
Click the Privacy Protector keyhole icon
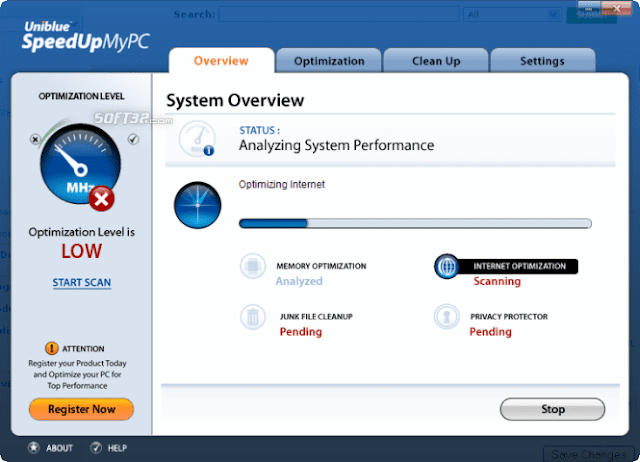coord(447,317)
